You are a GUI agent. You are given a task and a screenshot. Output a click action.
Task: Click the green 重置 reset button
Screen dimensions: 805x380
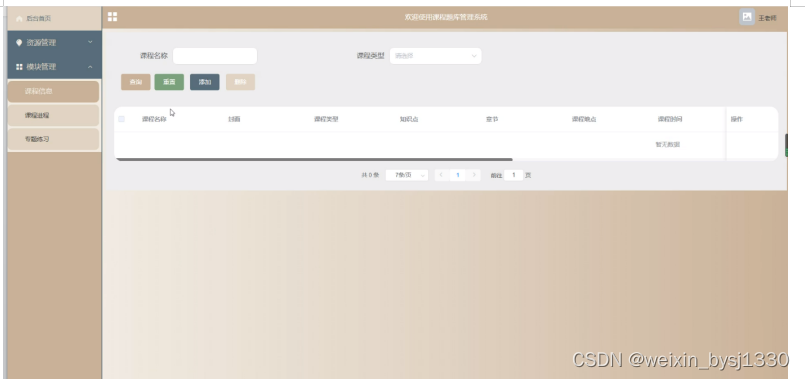(x=169, y=82)
